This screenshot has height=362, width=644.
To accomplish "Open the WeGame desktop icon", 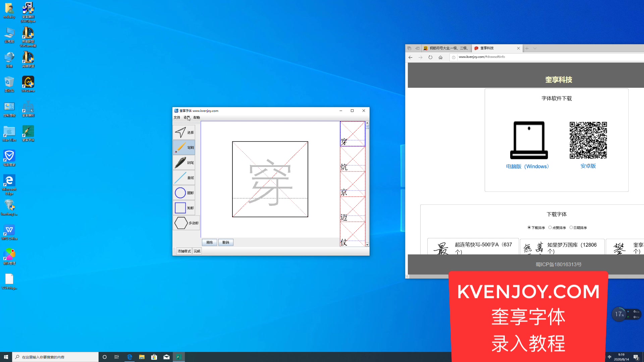I will point(28,84).
